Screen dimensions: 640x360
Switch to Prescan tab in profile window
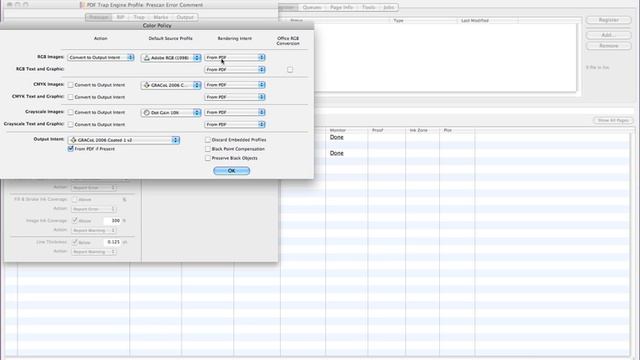click(98, 17)
